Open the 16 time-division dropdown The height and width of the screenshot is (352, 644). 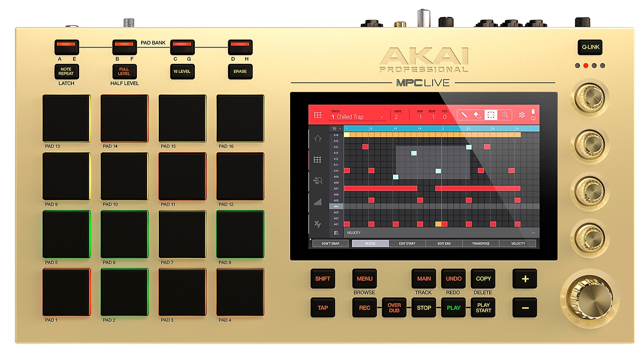point(336,128)
